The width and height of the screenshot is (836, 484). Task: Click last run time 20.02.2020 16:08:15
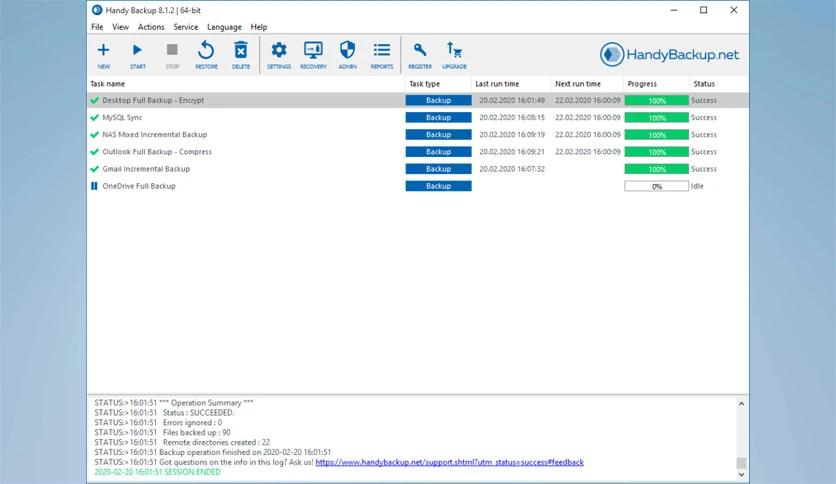(x=512, y=117)
